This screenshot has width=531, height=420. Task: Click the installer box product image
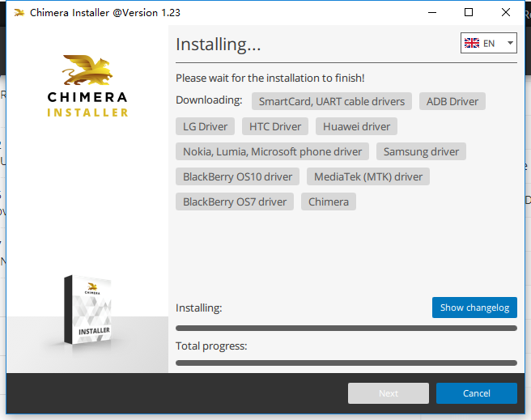(87, 310)
